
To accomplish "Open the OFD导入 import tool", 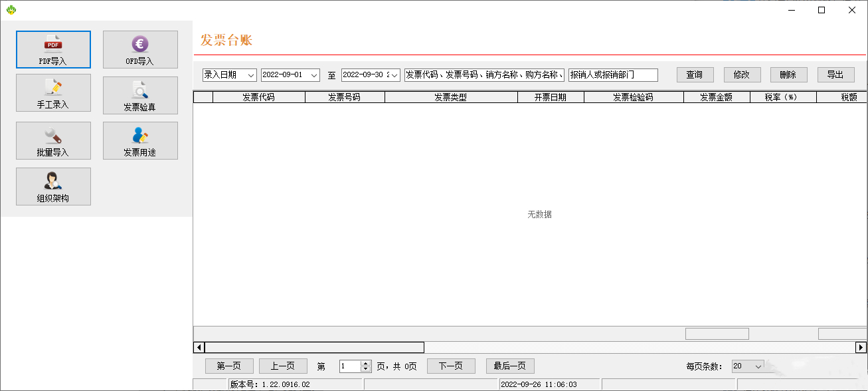I will pos(140,49).
